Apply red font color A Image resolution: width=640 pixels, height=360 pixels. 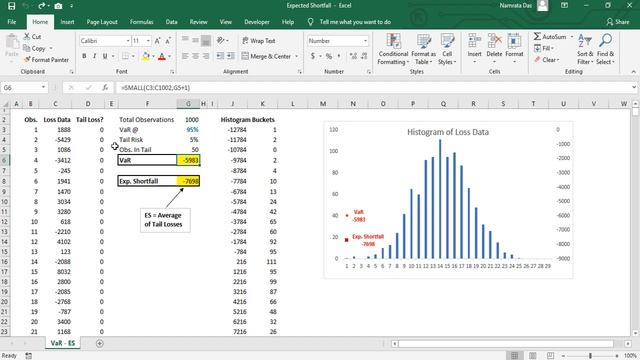[162, 56]
